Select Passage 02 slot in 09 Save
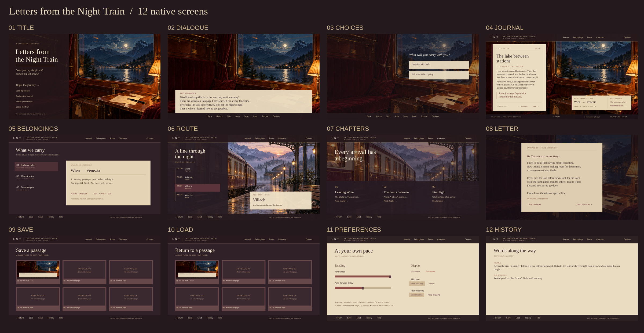 pos(84,272)
